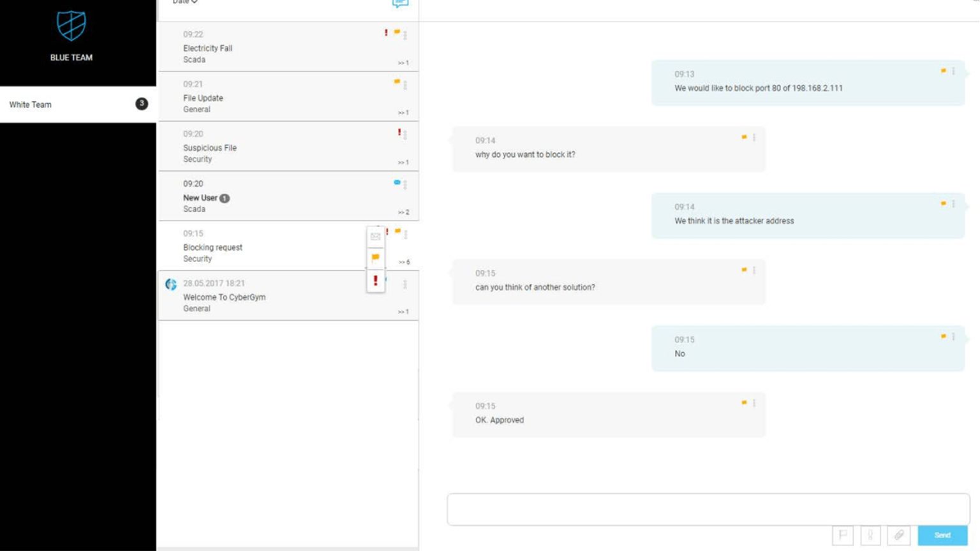Click the reply count on New User
The image size is (980, 551).
(x=404, y=212)
